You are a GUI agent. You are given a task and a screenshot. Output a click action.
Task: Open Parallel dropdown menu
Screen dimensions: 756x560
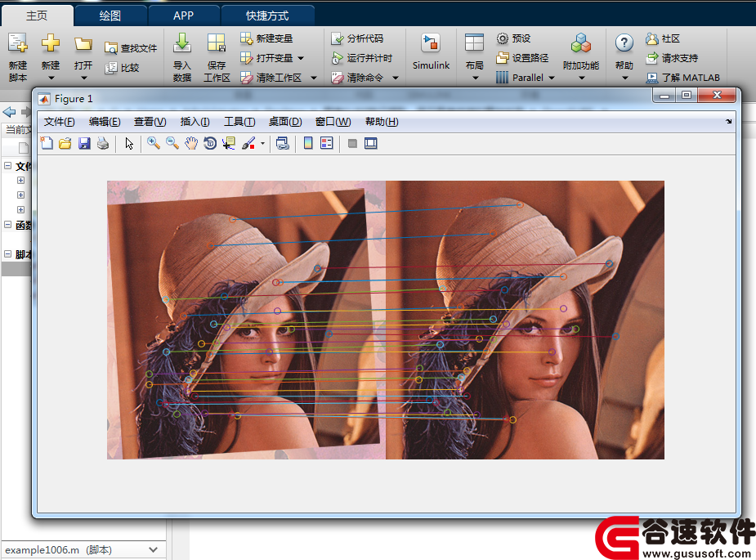coord(526,77)
